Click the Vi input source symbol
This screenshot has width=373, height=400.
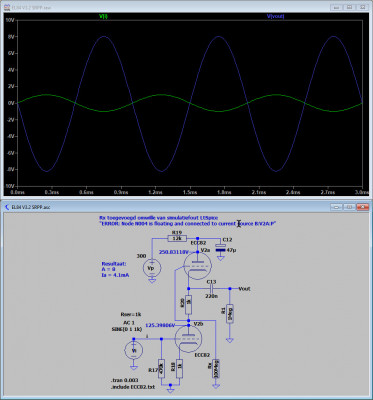point(134,350)
